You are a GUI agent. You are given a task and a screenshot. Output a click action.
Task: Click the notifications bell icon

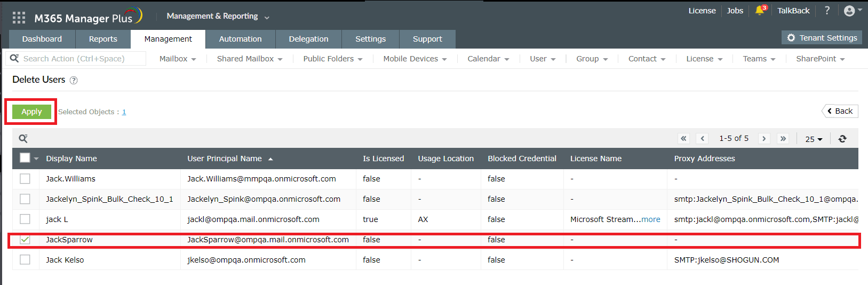pyautogui.click(x=760, y=11)
